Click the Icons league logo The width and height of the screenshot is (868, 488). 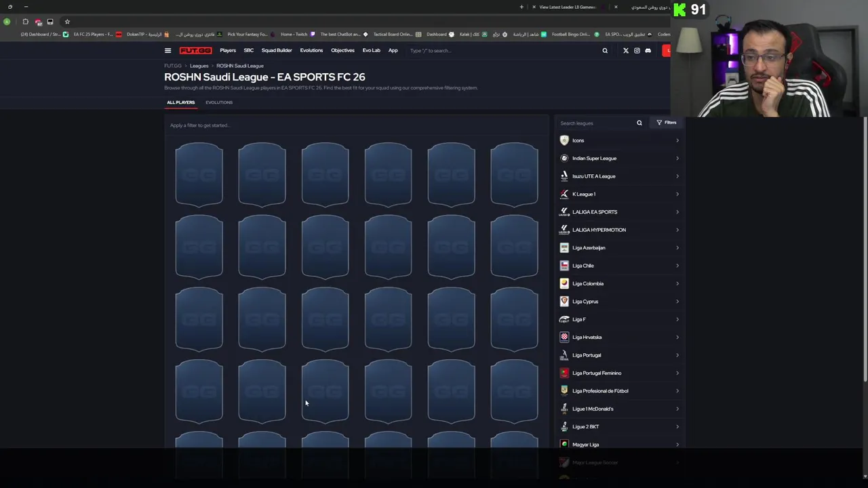pos(564,140)
